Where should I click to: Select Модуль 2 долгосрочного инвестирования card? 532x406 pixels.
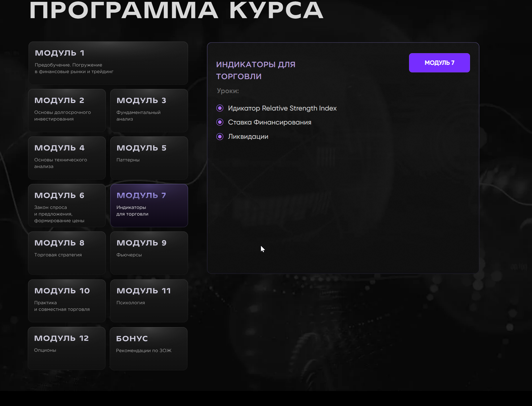click(67, 111)
